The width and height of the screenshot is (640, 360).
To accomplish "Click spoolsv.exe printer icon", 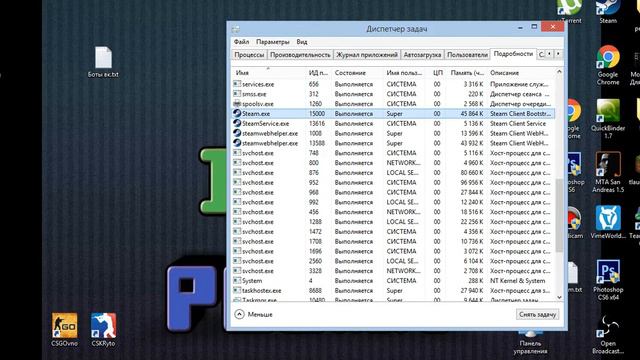I will pos(237,104).
